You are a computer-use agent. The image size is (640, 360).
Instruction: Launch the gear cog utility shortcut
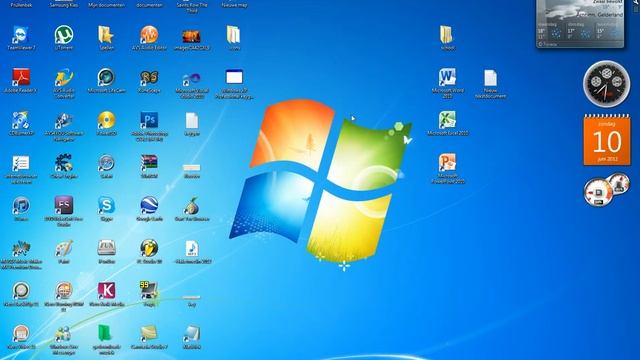point(64,163)
